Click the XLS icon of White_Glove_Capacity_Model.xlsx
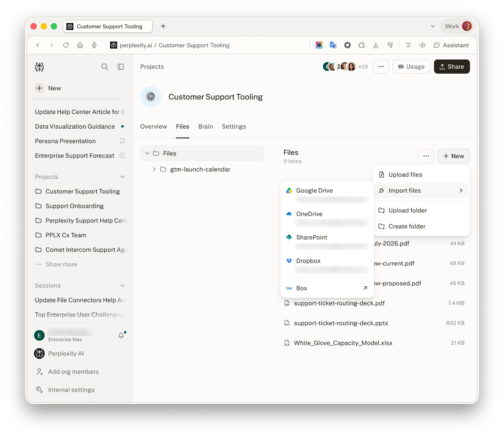Viewport: 504px width, 437px height. click(x=287, y=343)
